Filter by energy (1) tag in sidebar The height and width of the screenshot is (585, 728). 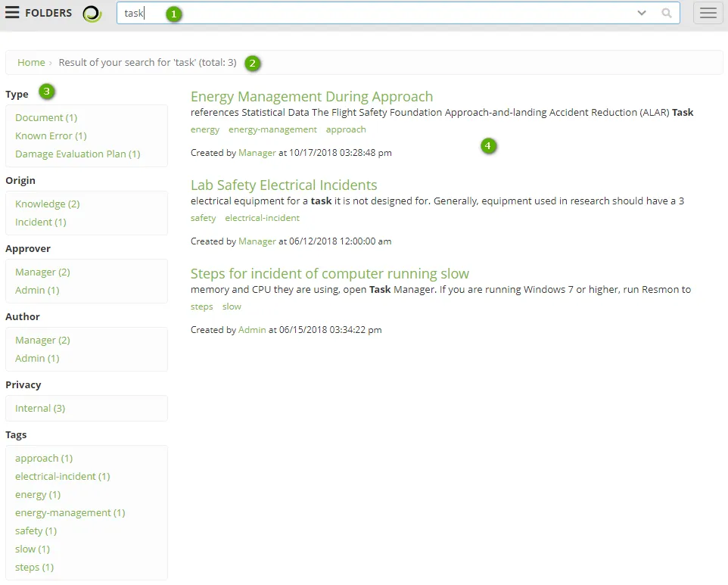[38, 494]
